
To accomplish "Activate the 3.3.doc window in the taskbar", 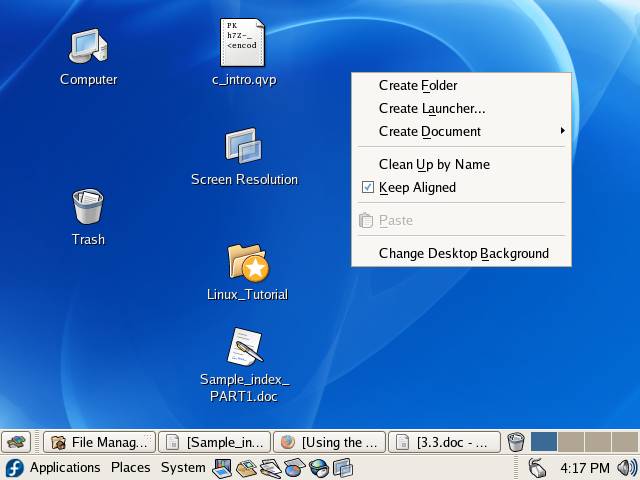I will pyautogui.click(x=444, y=442).
